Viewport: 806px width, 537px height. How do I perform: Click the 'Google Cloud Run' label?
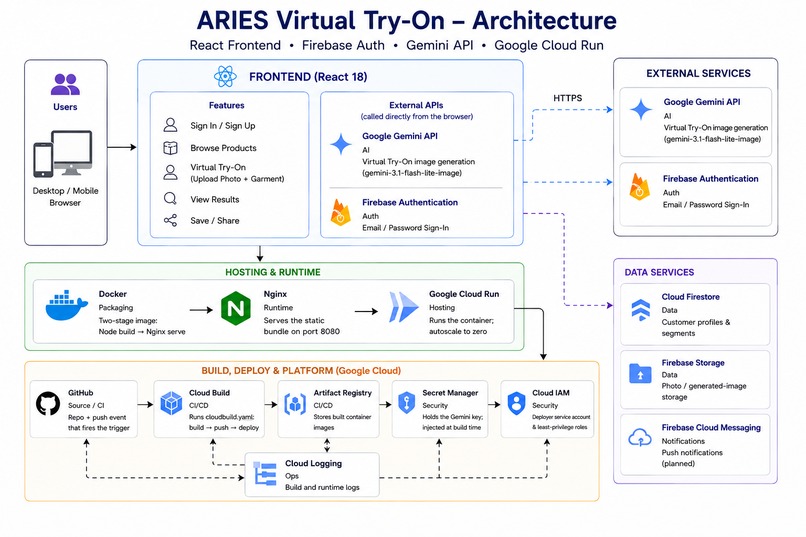tap(464, 294)
